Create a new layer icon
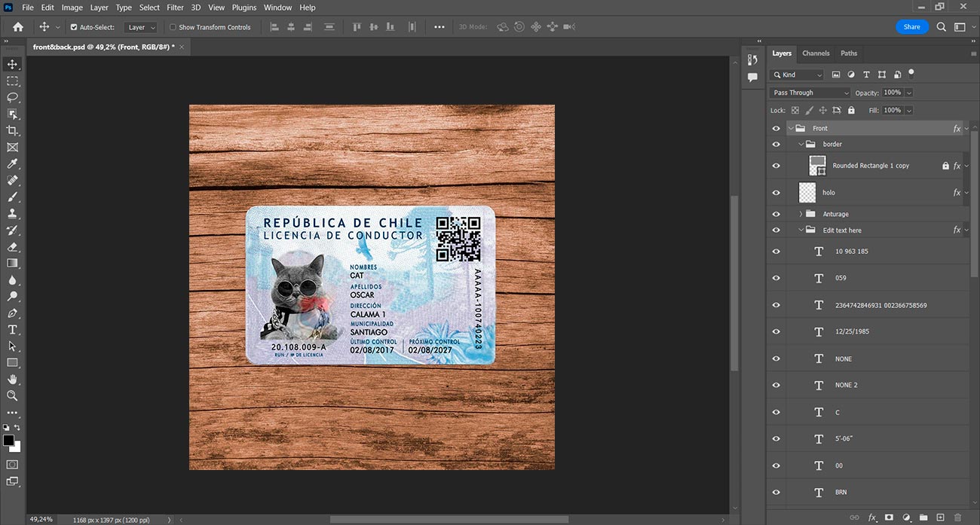This screenshot has width=980, height=525. pyautogui.click(x=940, y=517)
